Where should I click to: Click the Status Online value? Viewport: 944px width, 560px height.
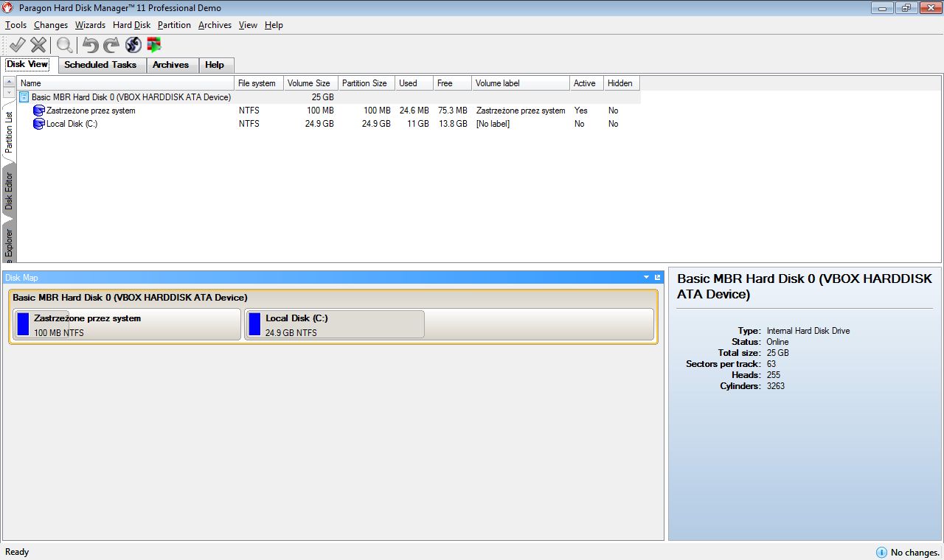777,342
